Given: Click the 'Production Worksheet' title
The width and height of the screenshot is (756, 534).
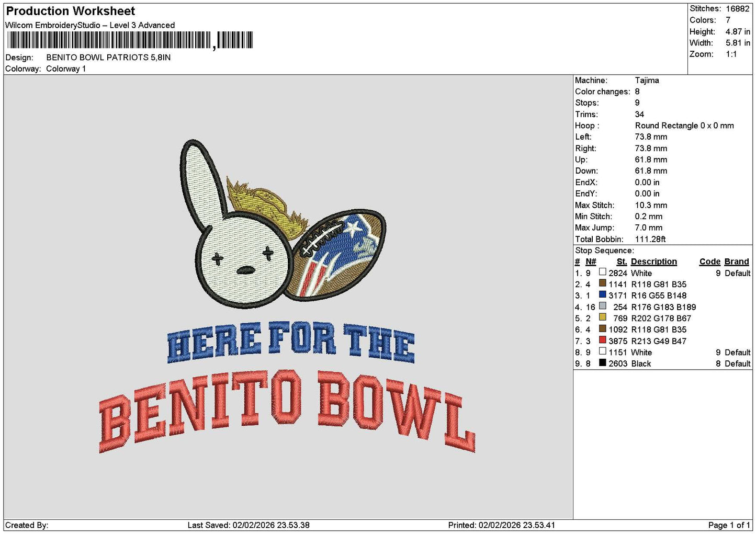Looking at the screenshot, I should coord(70,11).
